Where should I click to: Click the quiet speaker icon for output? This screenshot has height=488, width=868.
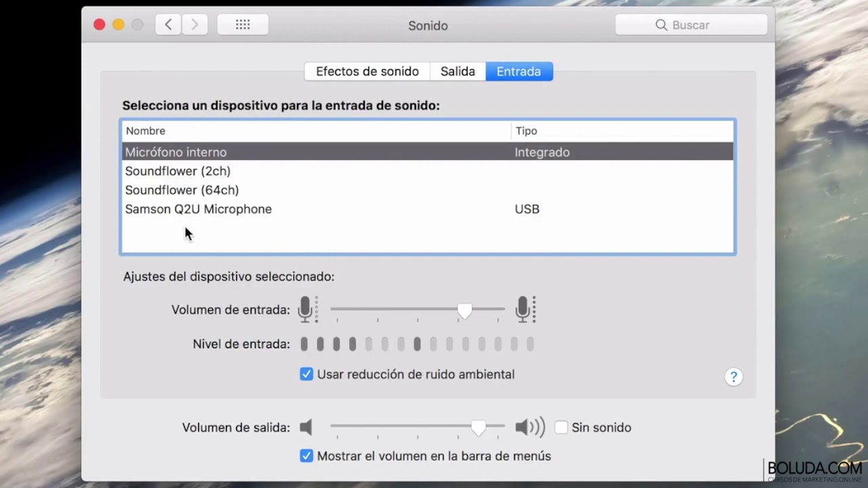pos(306,427)
